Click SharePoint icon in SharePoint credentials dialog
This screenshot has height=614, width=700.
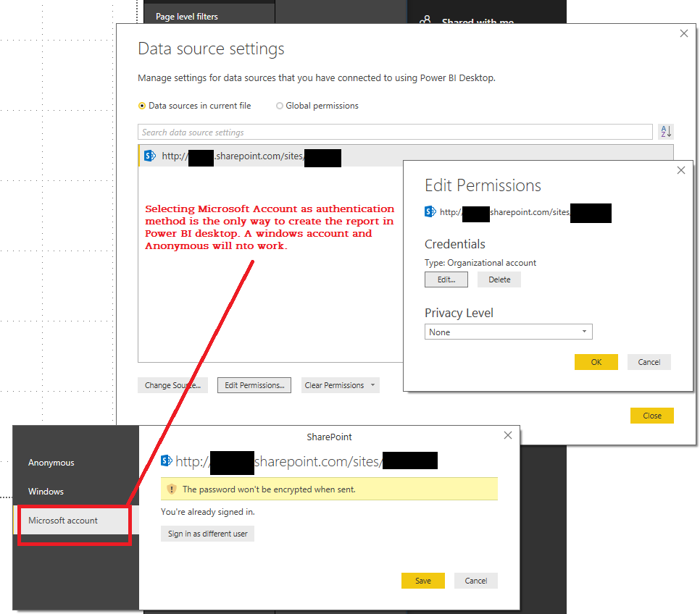(167, 460)
